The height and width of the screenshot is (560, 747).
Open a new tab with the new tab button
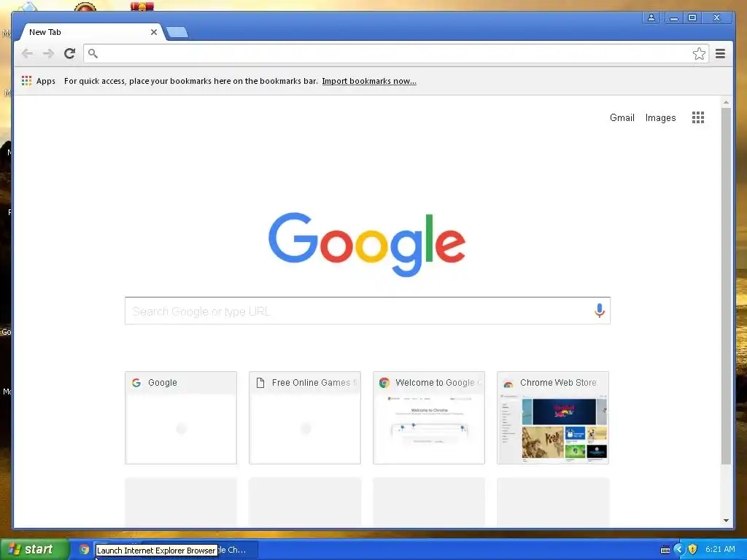click(x=177, y=32)
